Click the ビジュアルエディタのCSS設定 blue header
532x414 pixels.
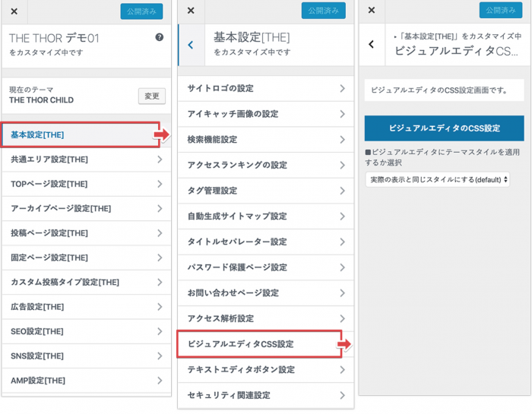[x=444, y=128]
